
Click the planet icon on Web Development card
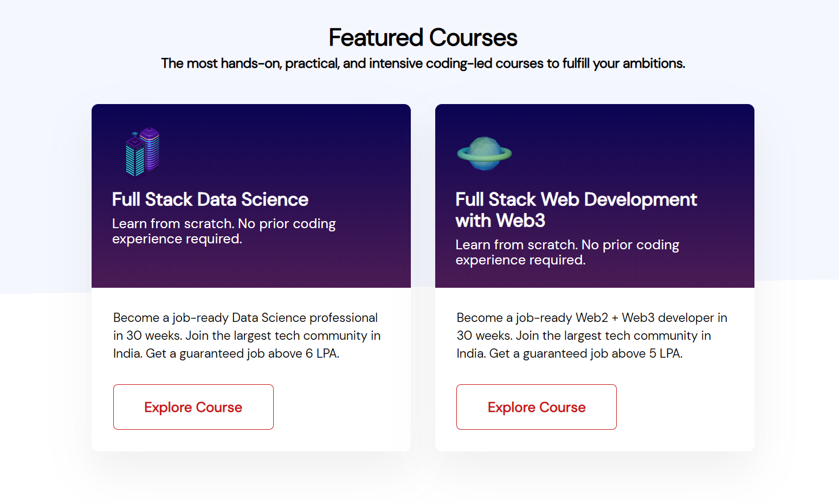click(484, 153)
